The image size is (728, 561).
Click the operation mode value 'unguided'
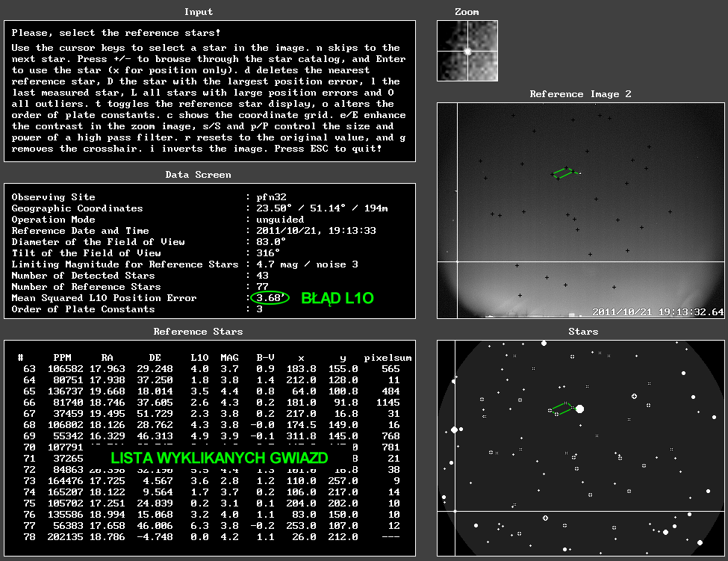click(281, 219)
